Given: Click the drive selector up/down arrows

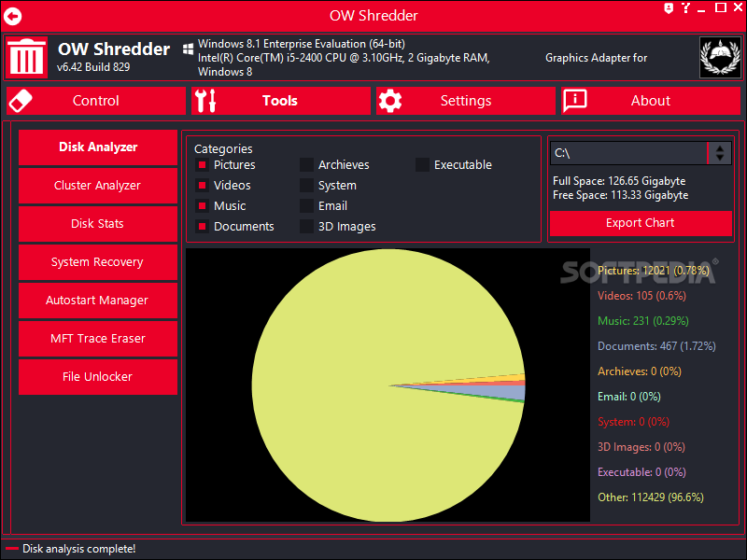Looking at the screenshot, I should [720, 153].
